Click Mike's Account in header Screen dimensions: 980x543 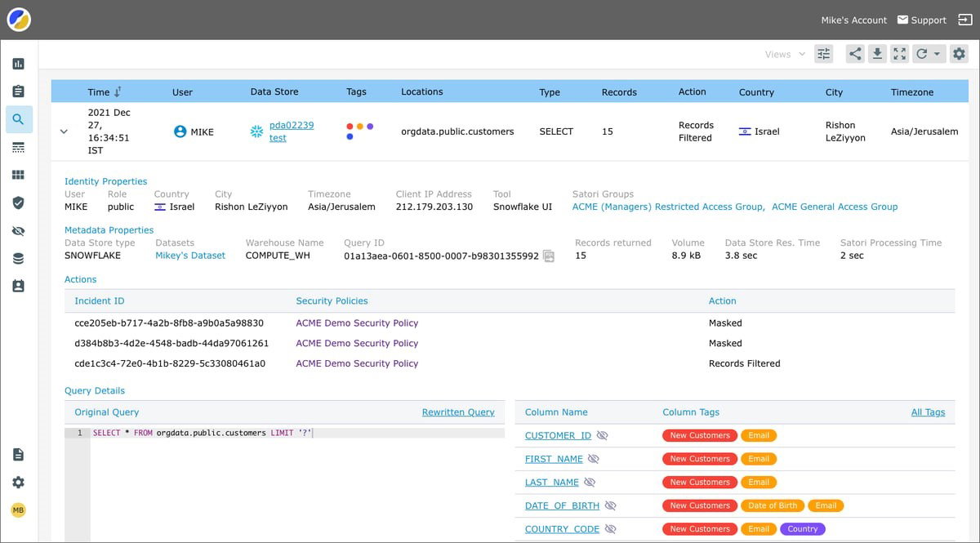[853, 20]
